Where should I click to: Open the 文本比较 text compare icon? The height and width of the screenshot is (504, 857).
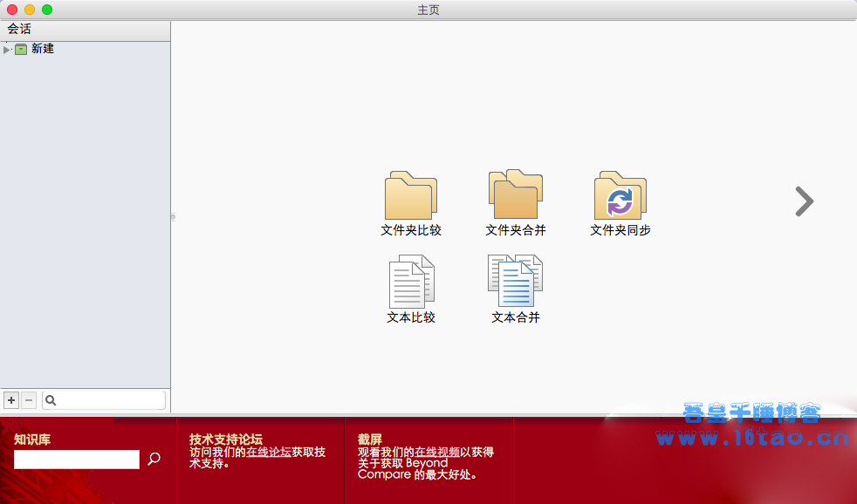coord(411,283)
